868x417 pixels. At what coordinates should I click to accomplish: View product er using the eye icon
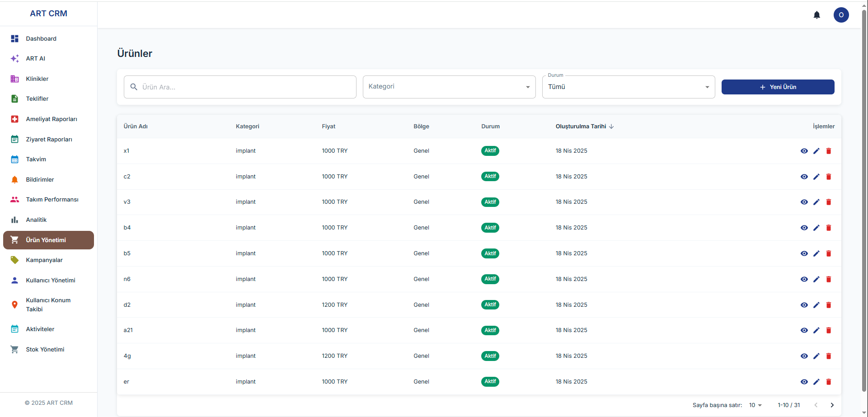(804, 382)
